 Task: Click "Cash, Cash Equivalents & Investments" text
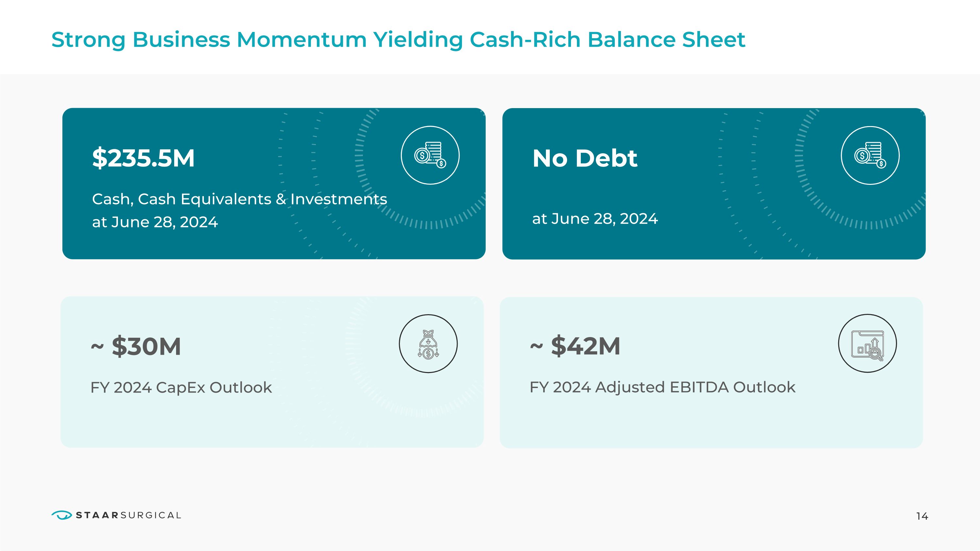coord(239,199)
